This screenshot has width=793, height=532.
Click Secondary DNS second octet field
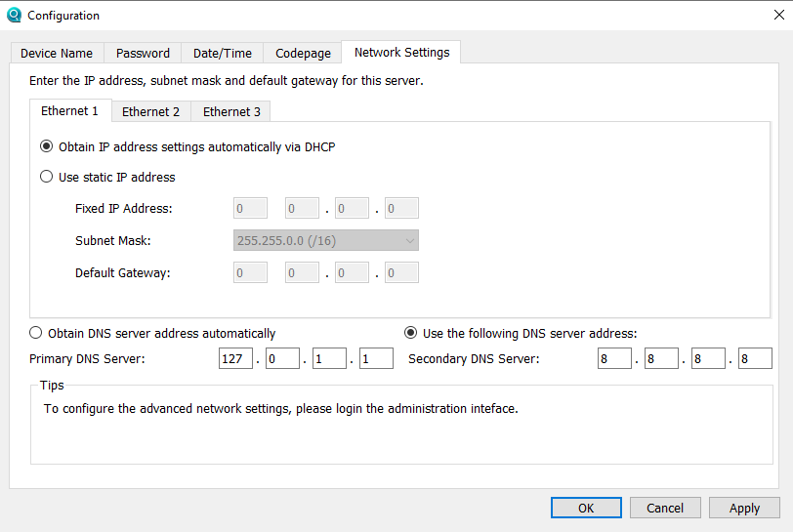tap(661, 358)
